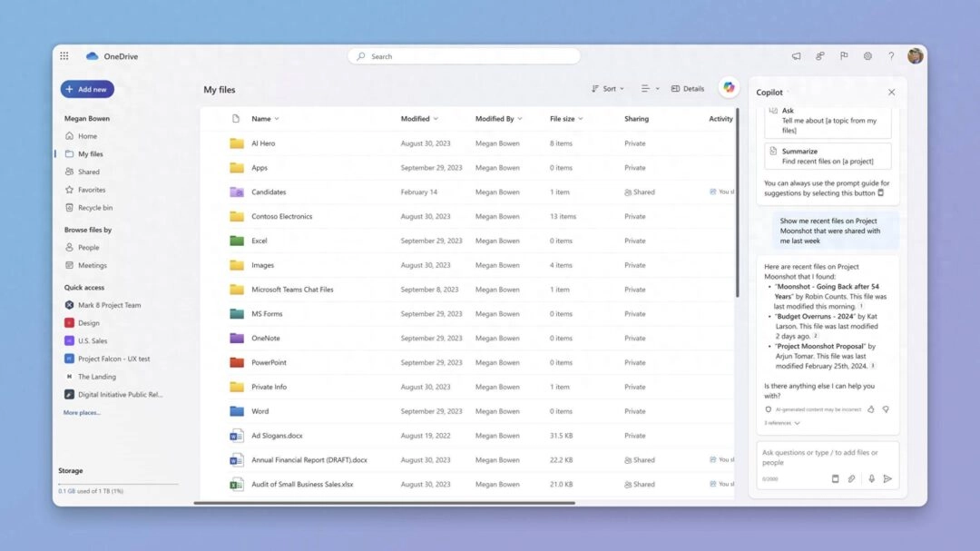Click the Copilot icon button
The image size is (980, 551).
(728, 88)
